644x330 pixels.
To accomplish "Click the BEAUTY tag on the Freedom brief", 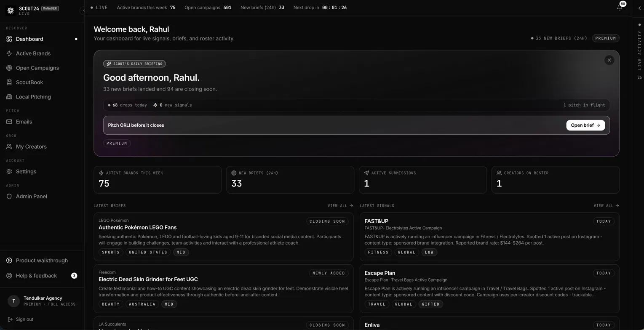I will [x=111, y=304].
